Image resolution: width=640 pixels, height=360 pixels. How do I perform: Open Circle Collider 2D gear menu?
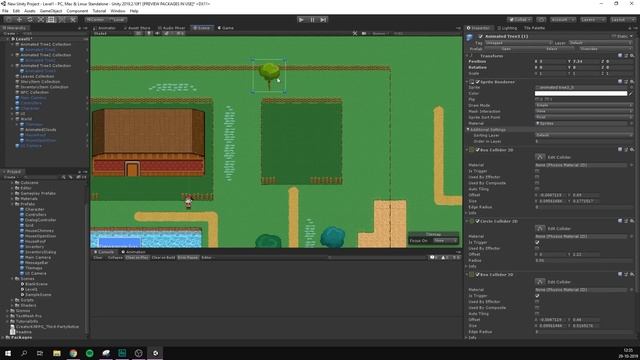coord(632,221)
